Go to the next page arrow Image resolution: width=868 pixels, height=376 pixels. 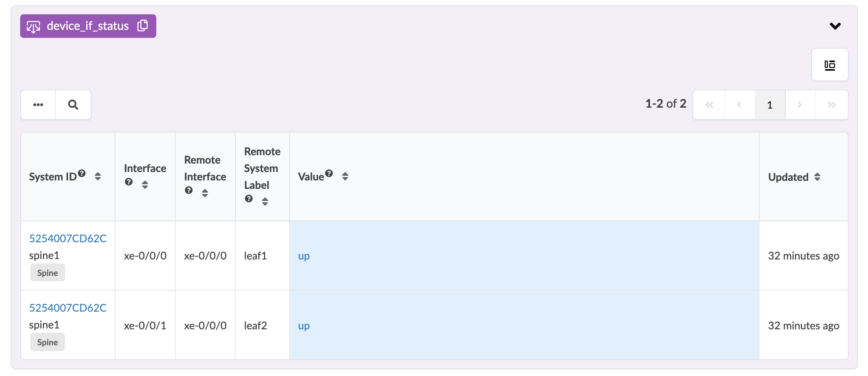800,105
